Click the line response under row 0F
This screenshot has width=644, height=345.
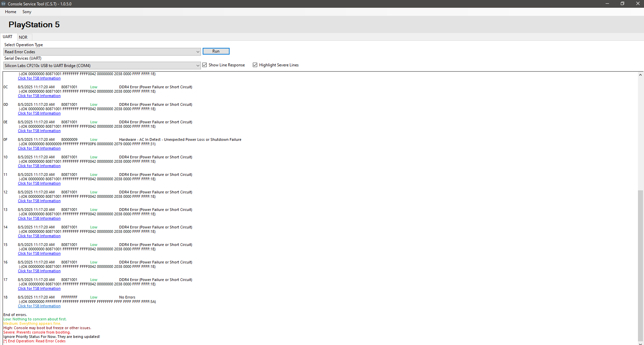click(x=87, y=144)
